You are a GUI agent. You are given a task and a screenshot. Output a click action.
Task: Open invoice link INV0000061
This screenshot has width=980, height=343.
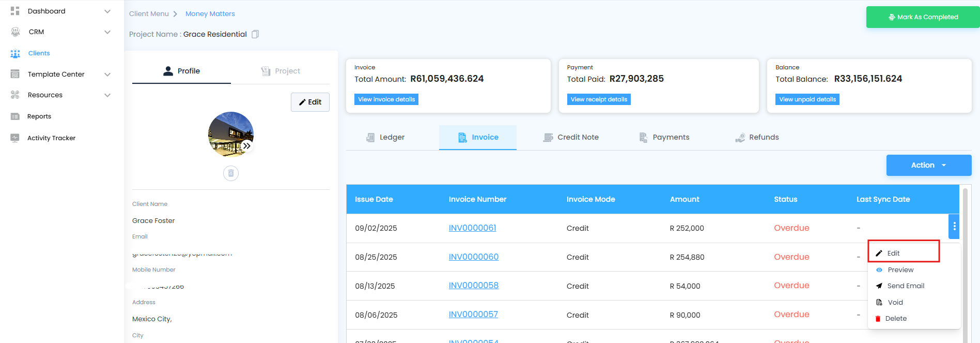(x=472, y=228)
